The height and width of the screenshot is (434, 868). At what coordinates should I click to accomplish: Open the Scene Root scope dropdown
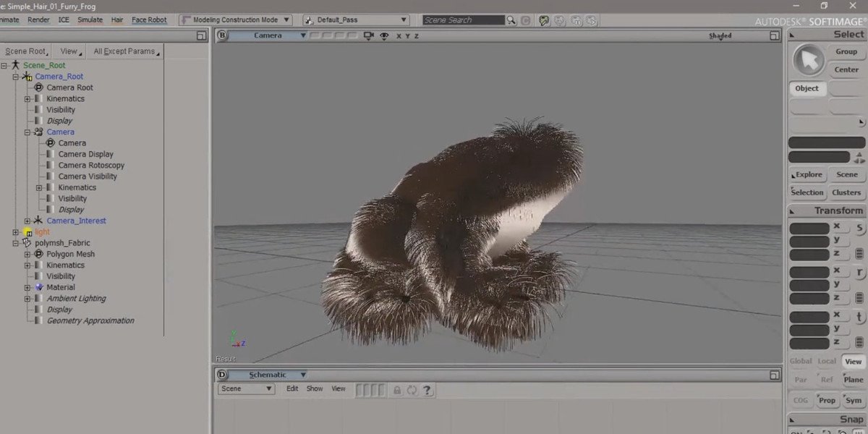[x=27, y=51]
